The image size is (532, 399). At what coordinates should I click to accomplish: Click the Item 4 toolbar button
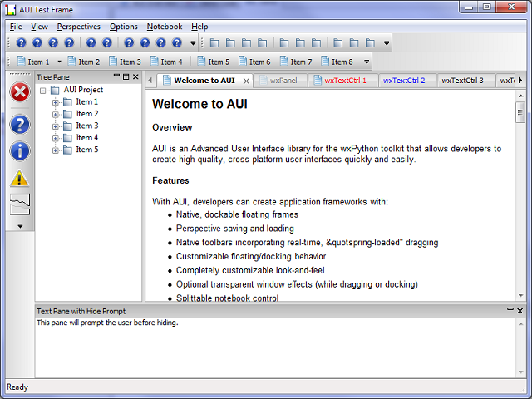point(166,62)
